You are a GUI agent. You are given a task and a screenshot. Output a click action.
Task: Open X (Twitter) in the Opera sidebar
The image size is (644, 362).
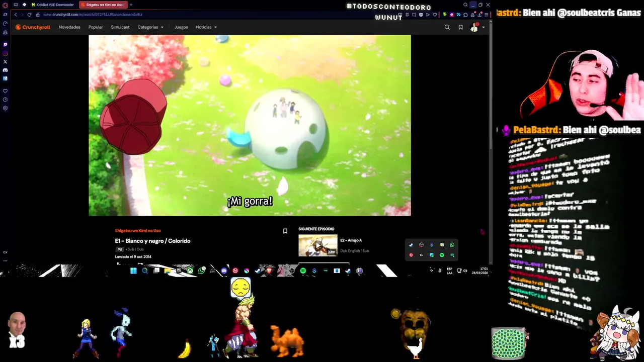coord(6,61)
